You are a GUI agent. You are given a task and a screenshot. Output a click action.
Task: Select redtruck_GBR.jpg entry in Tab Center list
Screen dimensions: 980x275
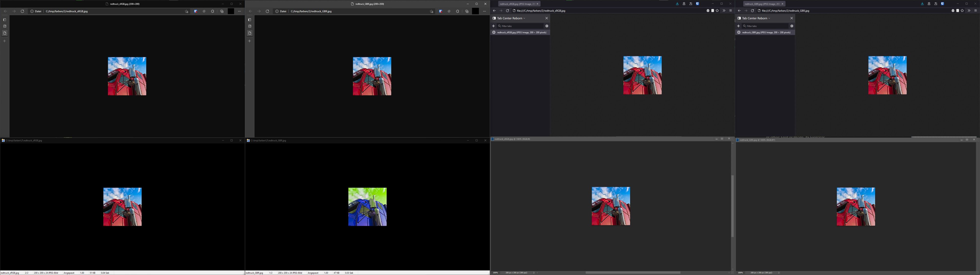(765, 33)
